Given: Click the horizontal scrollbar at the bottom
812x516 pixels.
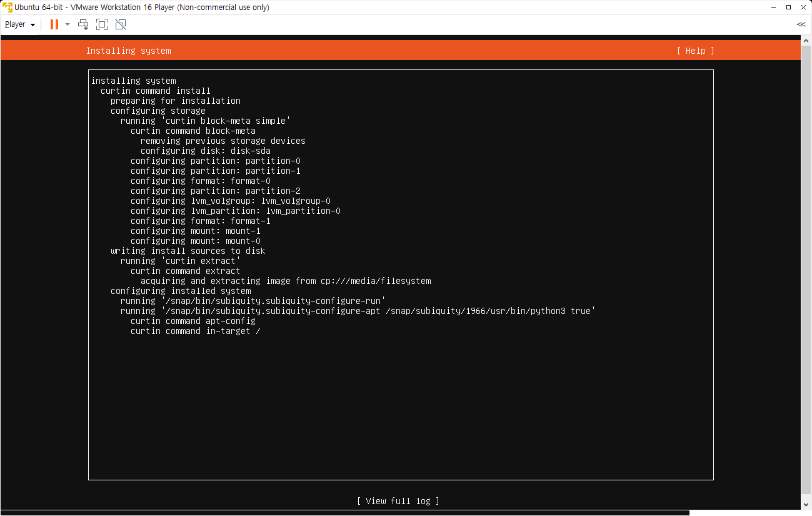Looking at the screenshot, I should click(344, 513).
